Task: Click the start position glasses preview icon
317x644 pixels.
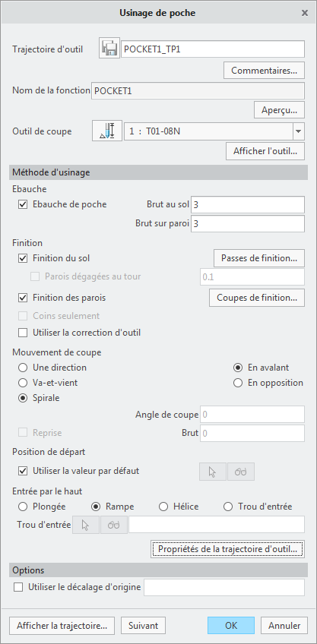Action: tap(240, 472)
